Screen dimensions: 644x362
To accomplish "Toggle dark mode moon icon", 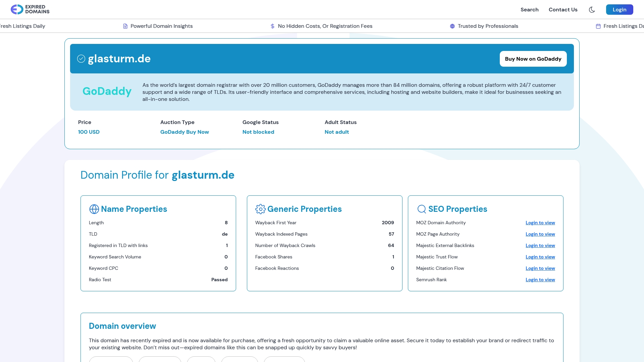I will 592,10.
